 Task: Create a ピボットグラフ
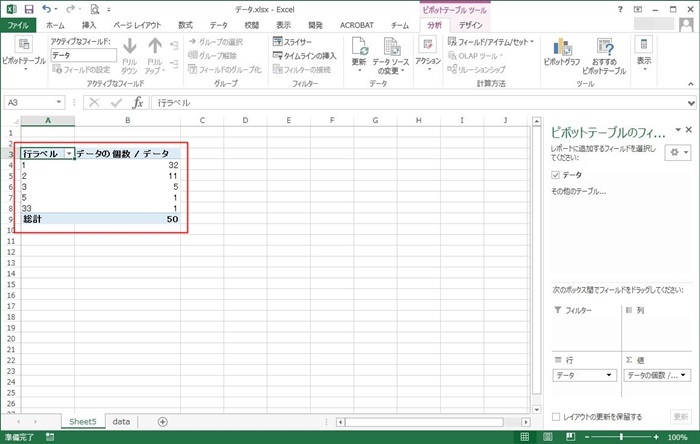(562, 53)
